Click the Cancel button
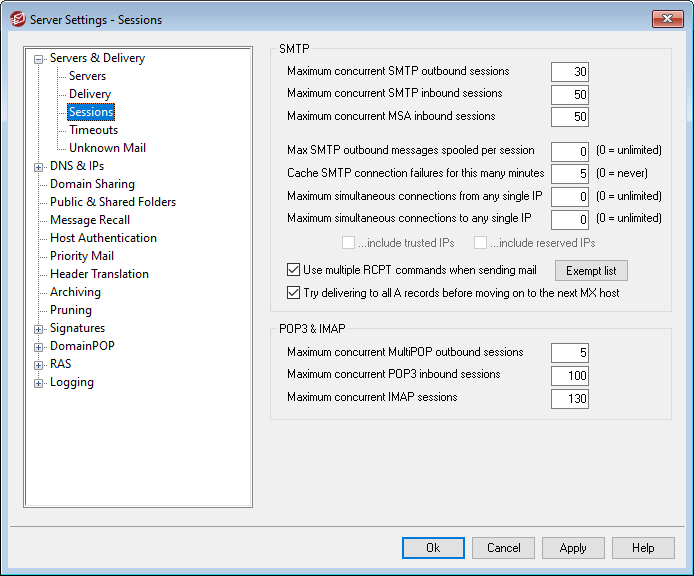The height and width of the screenshot is (576, 694). 503,548
